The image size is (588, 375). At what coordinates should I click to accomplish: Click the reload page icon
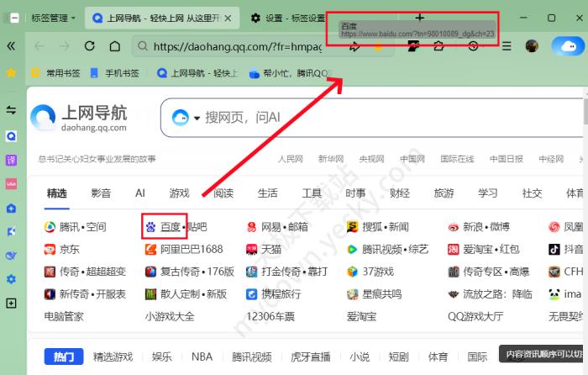[89, 47]
